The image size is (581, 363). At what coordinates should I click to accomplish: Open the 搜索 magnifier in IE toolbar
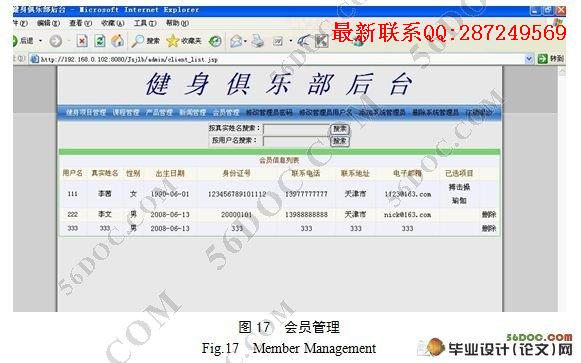[x=145, y=41]
